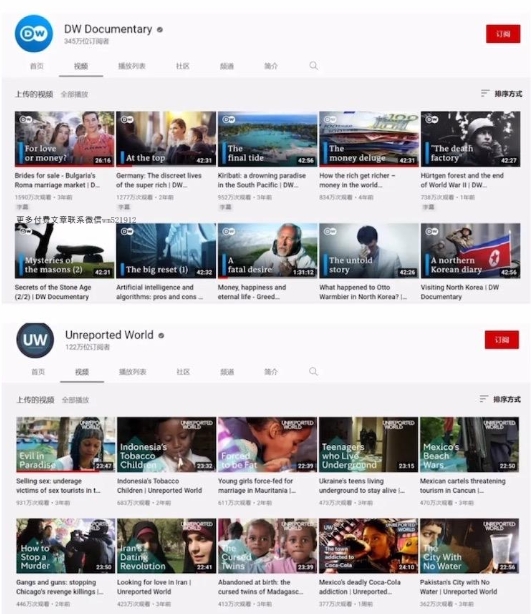Open 'The Cursed Twins' thumbnail

click(267, 546)
